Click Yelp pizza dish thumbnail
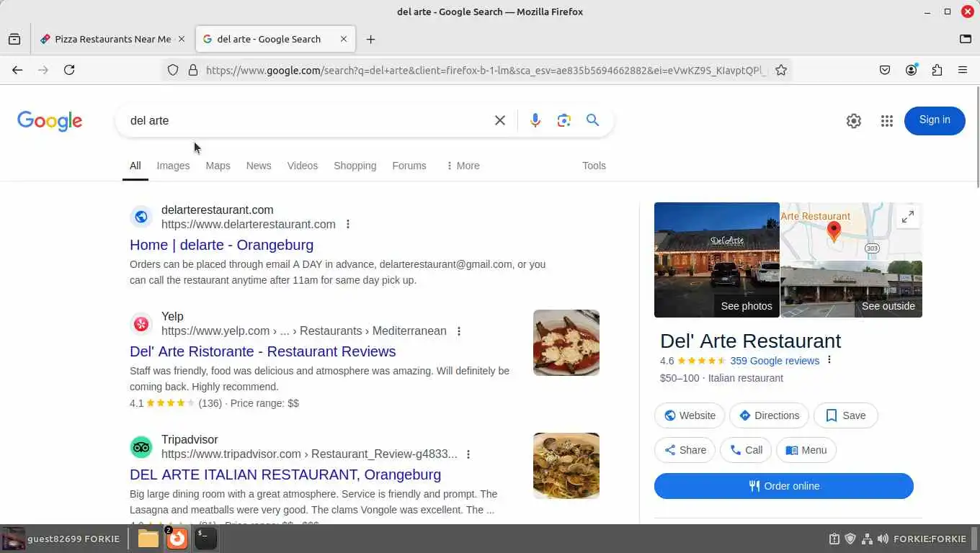This screenshot has height=553, width=980. [x=566, y=343]
